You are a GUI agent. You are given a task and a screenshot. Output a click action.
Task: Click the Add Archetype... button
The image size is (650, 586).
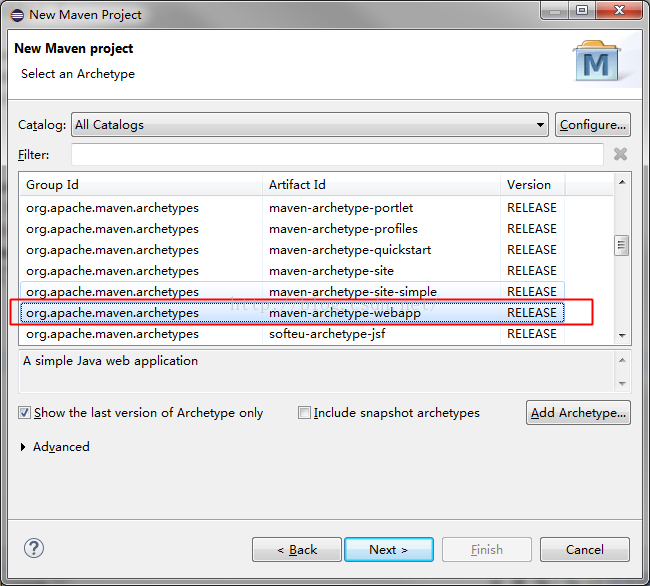coord(578,412)
